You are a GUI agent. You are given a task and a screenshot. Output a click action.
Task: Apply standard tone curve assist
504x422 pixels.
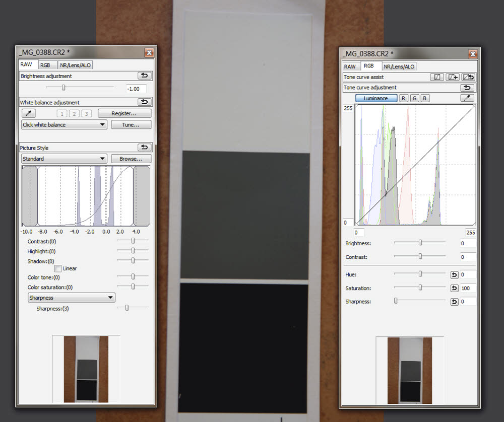click(x=437, y=77)
